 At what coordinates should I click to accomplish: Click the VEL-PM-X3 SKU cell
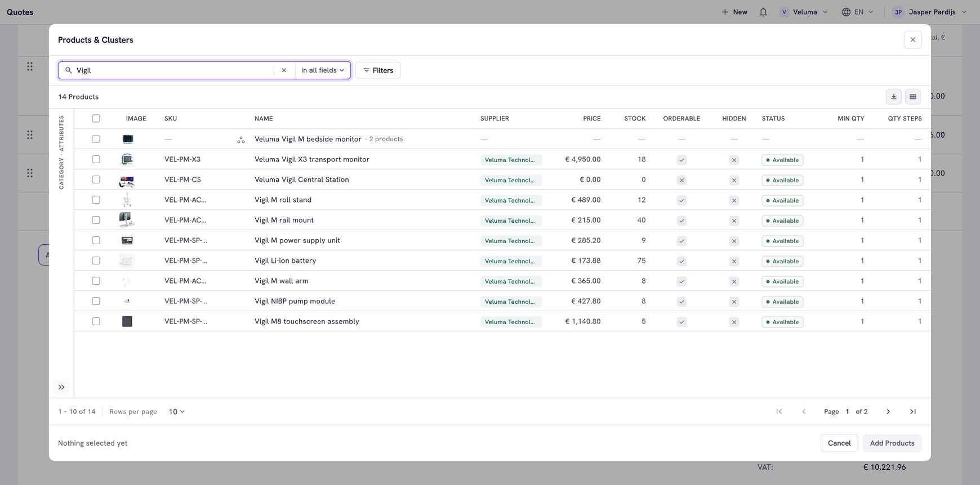tap(182, 159)
